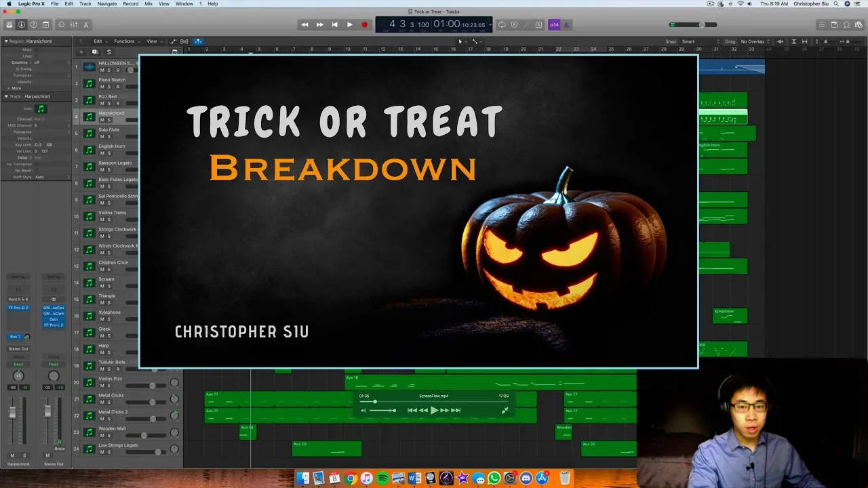
Task: Click the Bus 1 send slot
Action: pos(14,336)
